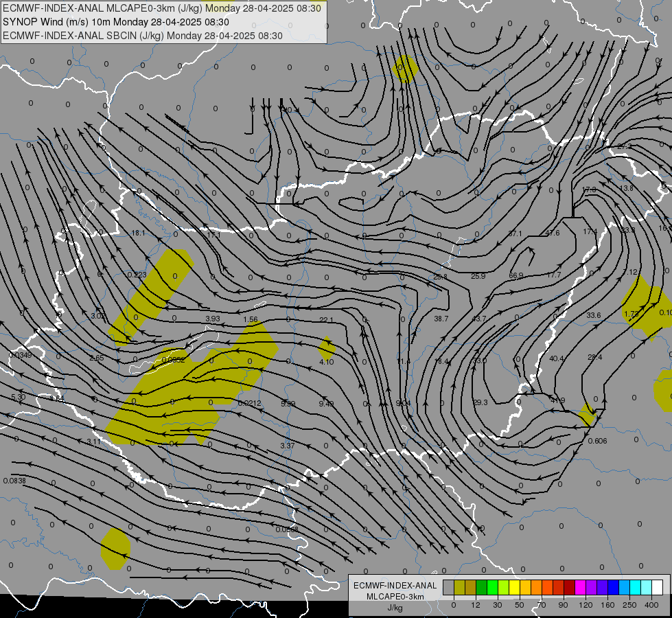672x618 pixels.
Task: Select the white legend swatch
Action: 658,587
